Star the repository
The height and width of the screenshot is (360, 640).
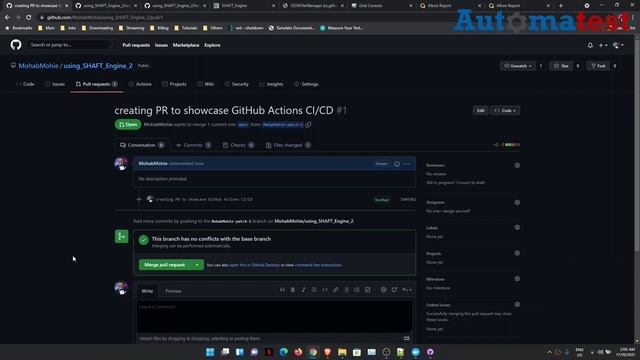pos(561,66)
